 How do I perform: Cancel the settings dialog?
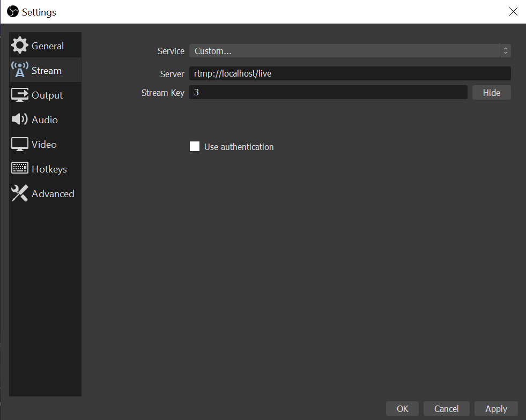coord(447,409)
